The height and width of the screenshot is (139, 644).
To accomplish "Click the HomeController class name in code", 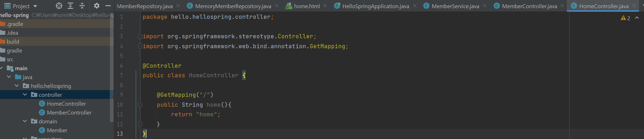I will click(214, 75).
